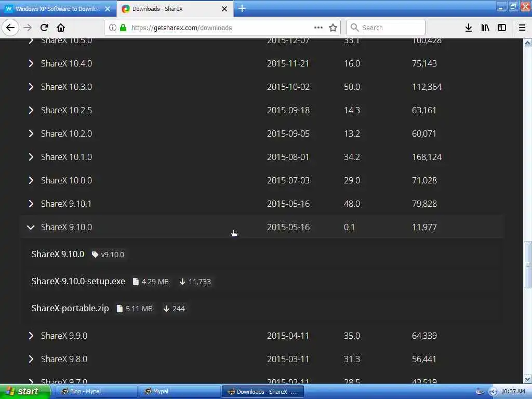Expand ShareX 10.4.0 release row
532x399 pixels.
[263, 63]
